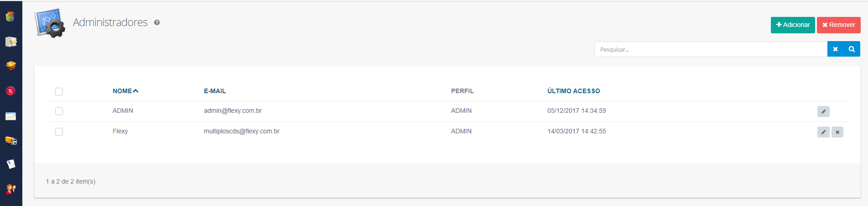
Task: Toggle the select-all checkbox in the table header
Action: tap(59, 91)
